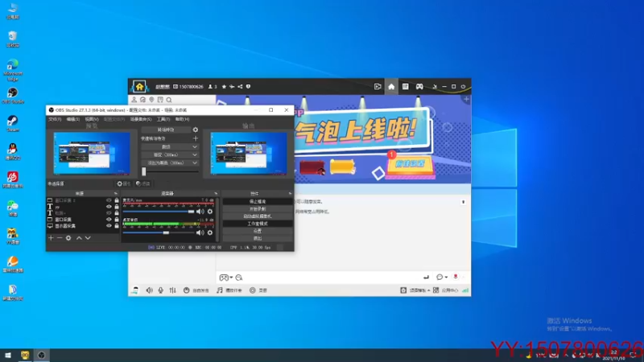Open the Scene Collection menu in OBS
Screen dimensions: 644x362
140,119
